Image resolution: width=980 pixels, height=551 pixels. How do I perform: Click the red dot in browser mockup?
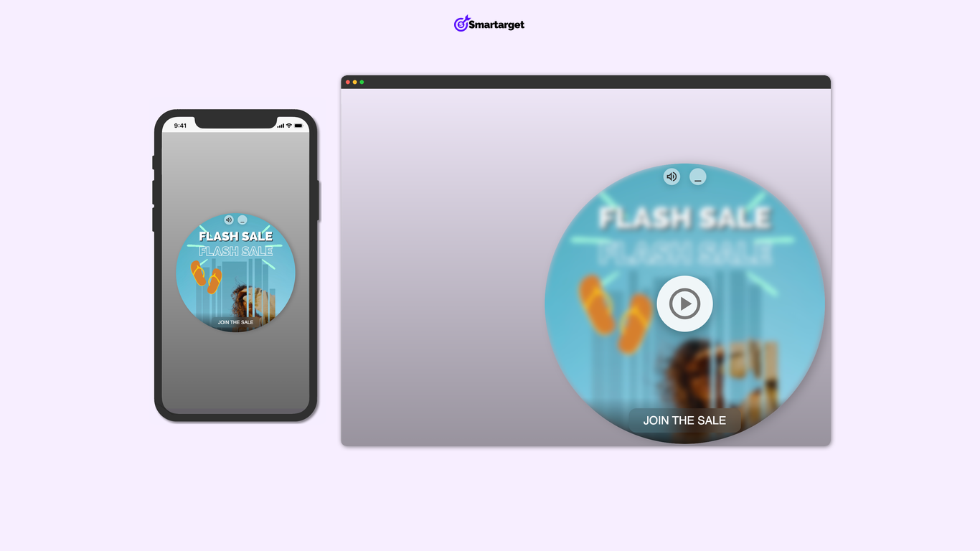pyautogui.click(x=348, y=83)
